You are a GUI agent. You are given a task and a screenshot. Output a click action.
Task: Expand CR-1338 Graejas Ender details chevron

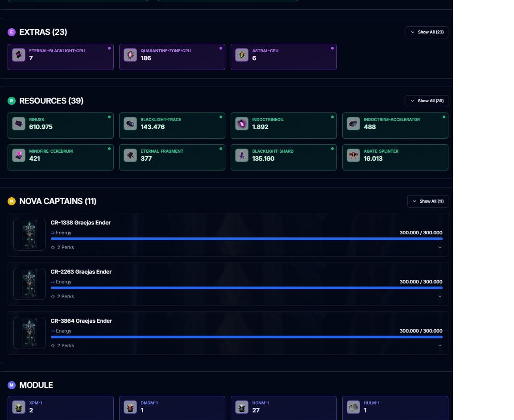440,247
